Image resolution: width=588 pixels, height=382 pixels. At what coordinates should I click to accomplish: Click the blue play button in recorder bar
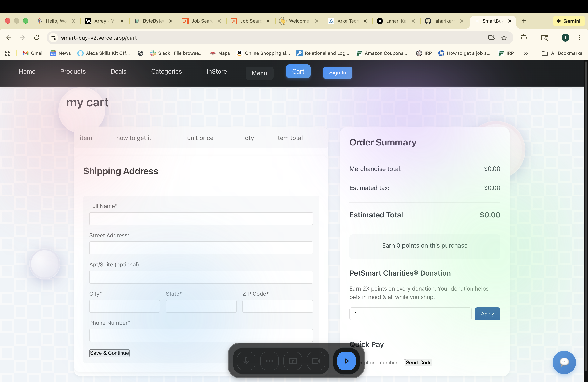(x=346, y=361)
